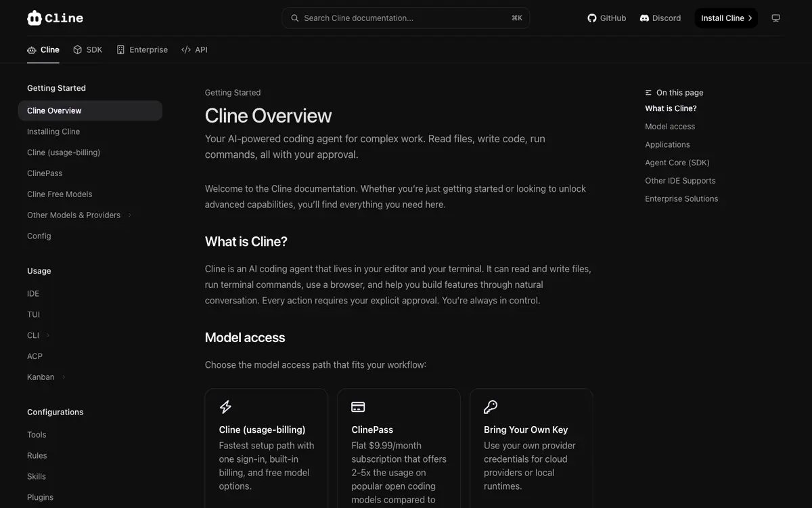Screen dimensions: 812x508
Task: Select the Cline tab
Action: 43,50
